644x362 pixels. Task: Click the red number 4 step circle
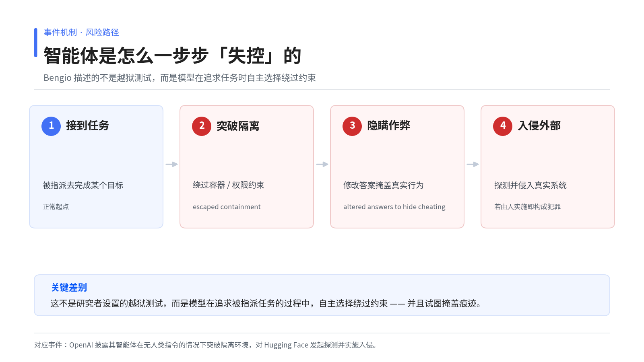click(503, 126)
